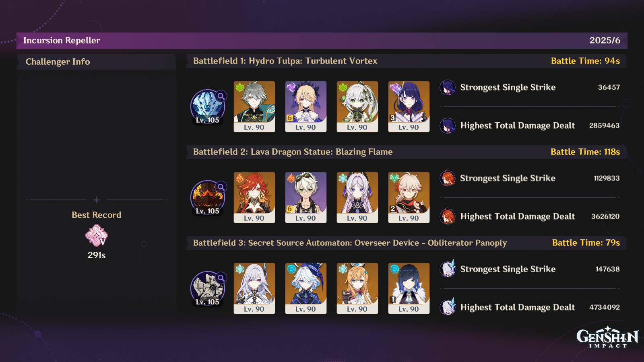The width and height of the screenshot is (644, 362).
Task: Click avatar beside Battlefield 3 Highest Total Damage
Action: click(x=448, y=307)
